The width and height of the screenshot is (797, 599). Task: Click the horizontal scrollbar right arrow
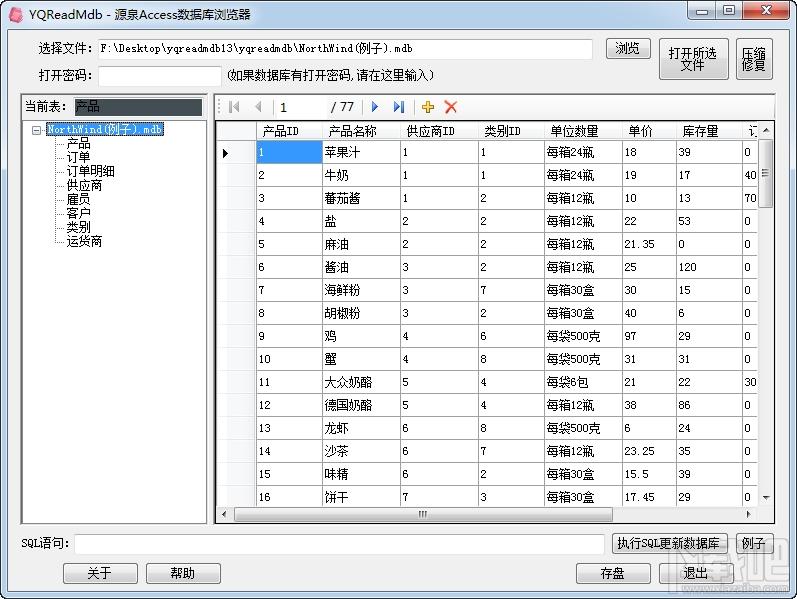coord(749,515)
